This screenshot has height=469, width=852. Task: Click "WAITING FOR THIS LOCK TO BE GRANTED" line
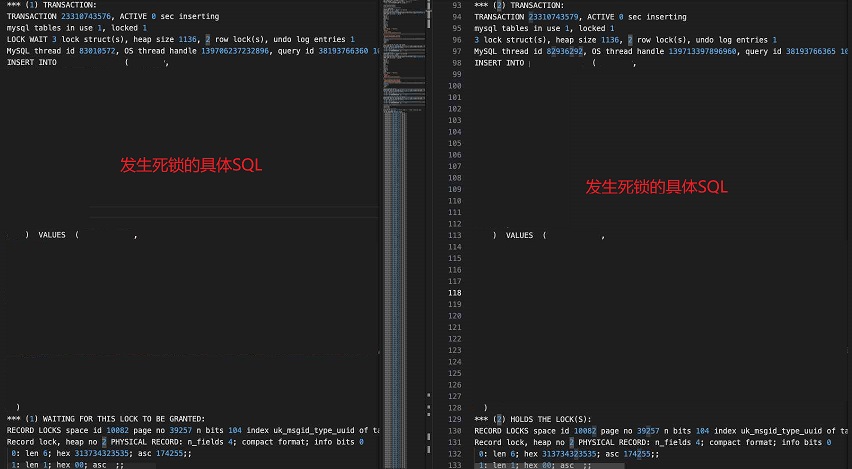(120, 418)
